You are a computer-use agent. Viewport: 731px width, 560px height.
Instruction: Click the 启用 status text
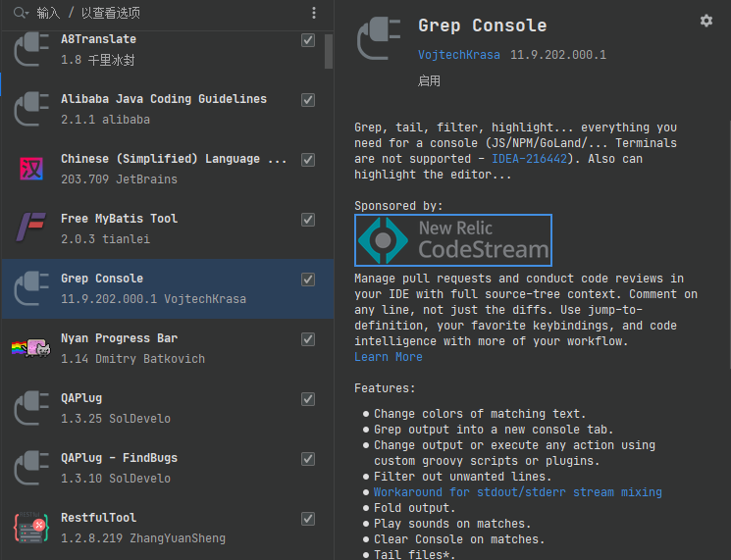click(x=429, y=81)
